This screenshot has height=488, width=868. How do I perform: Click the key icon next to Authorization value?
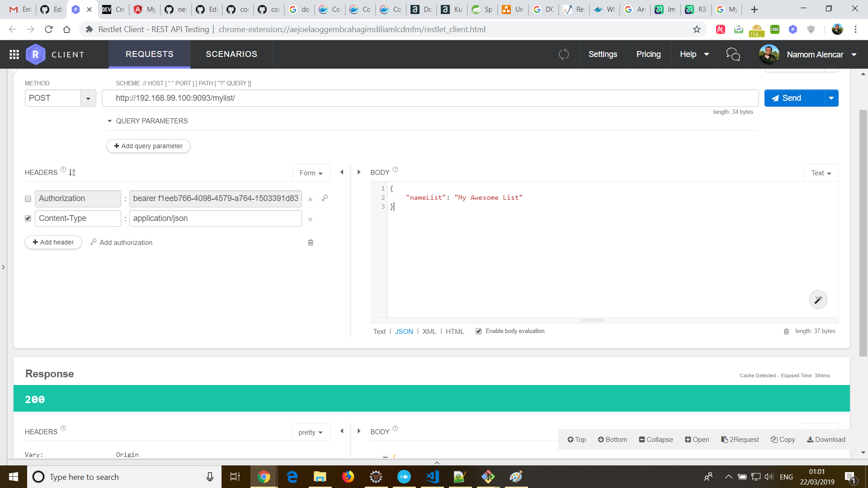325,198
